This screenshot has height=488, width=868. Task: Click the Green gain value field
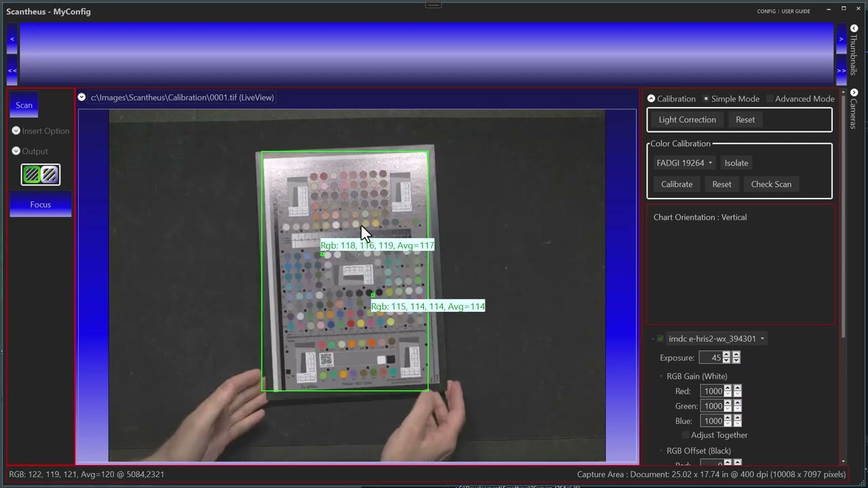713,406
